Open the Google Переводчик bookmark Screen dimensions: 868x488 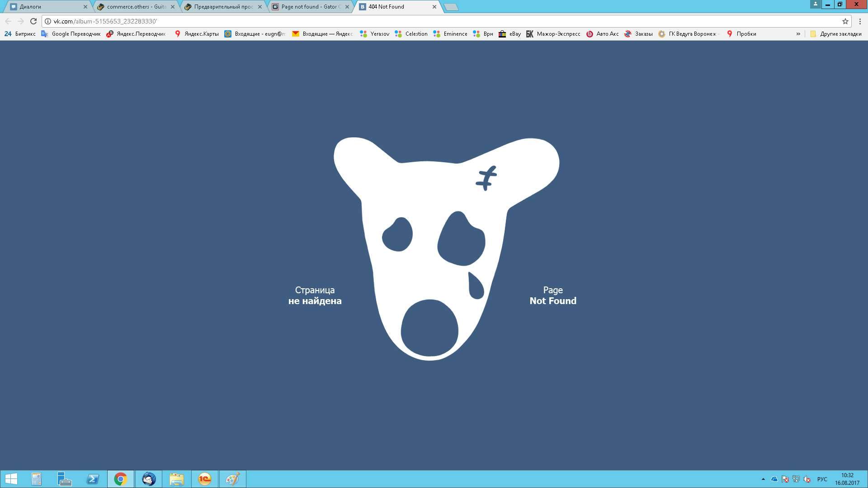tap(71, 34)
